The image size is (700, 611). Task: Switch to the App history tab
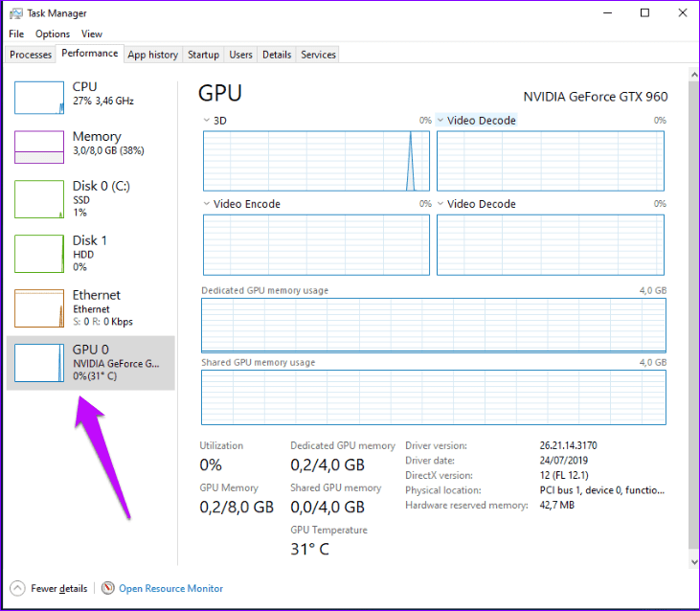pos(152,55)
